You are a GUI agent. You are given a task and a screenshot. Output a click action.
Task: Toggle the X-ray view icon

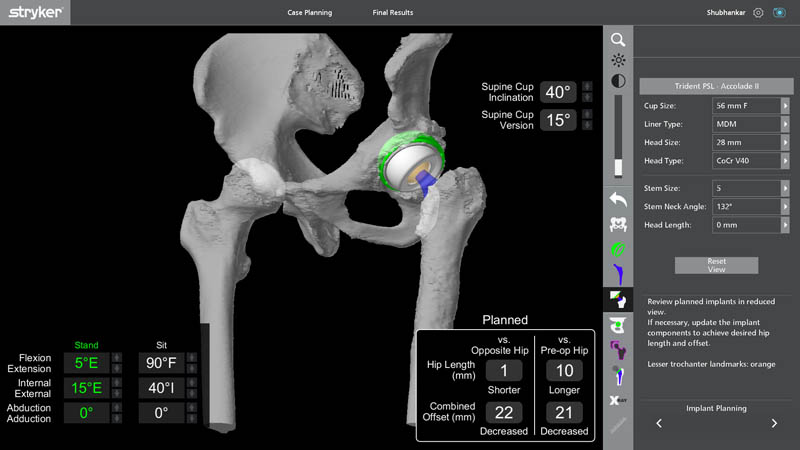pos(618,400)
